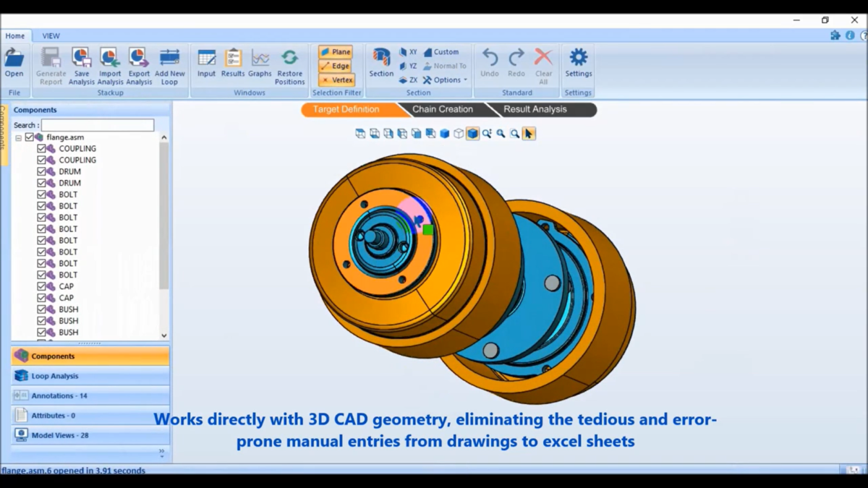The height and width of the screenshot is (488, 868).
Task: Switch to the VIEW ribbon tab
Action: point(51,35)
